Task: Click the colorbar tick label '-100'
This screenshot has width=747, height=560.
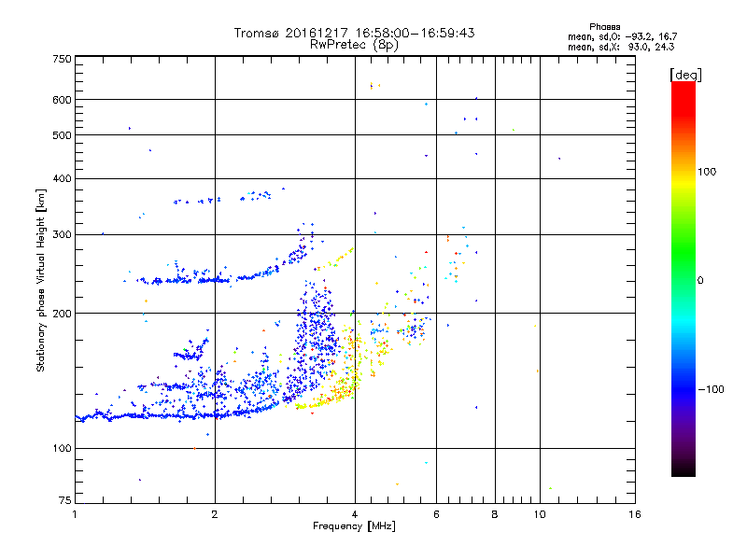Action: point(711,389)
